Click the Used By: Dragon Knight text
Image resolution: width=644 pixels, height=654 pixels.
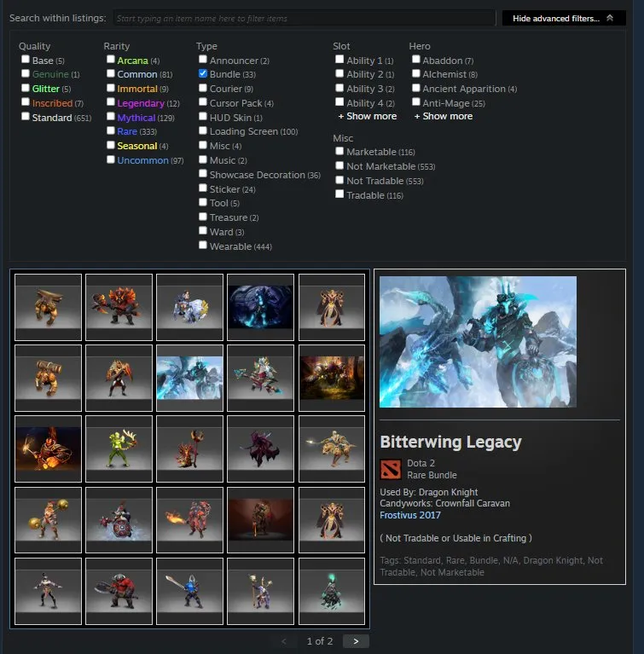tap(429, 492)
